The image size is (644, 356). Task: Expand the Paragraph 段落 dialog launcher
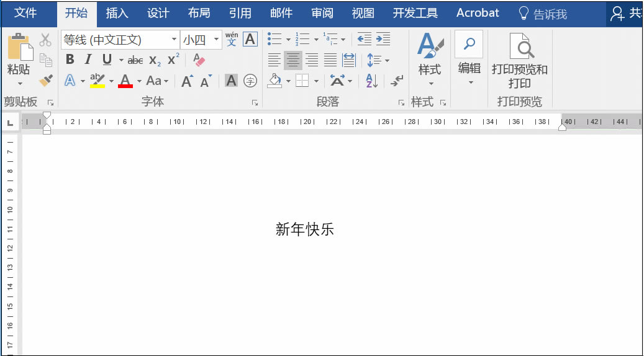click(401, 102)
